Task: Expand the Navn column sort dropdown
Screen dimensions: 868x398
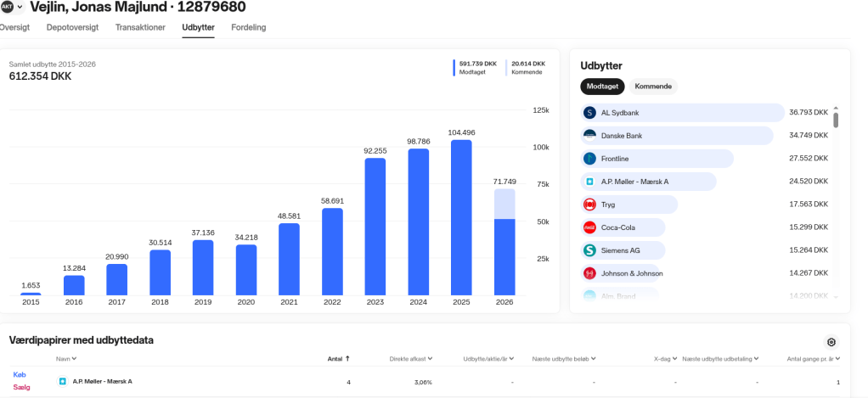Action: (74, 359)
